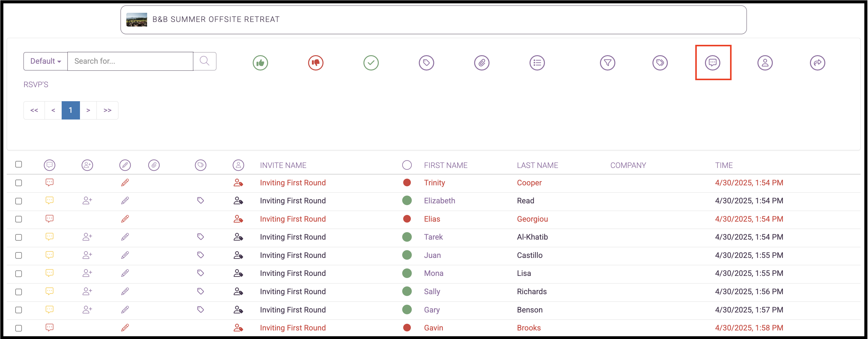Screen dimensions: 868x339
Task: Check the box for Trinity Cooper's row
Action: click(x=19, y=183)
